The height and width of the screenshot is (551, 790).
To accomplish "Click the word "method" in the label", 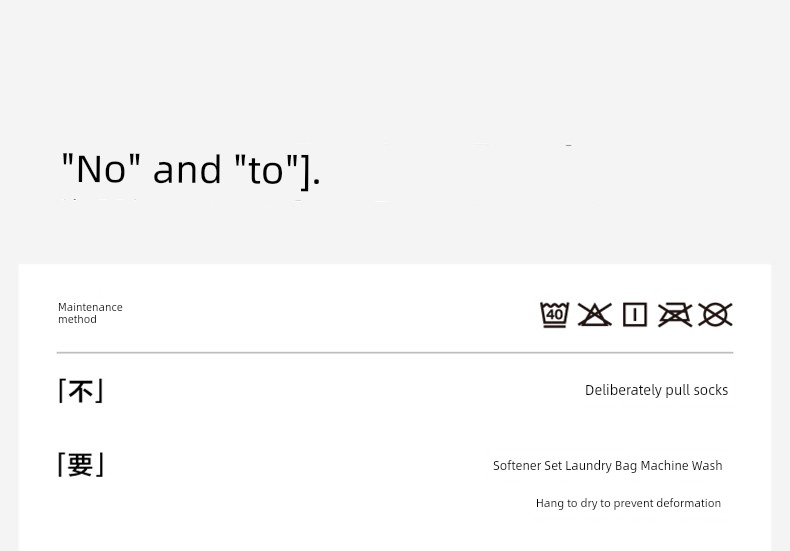I will click(77, 320).
